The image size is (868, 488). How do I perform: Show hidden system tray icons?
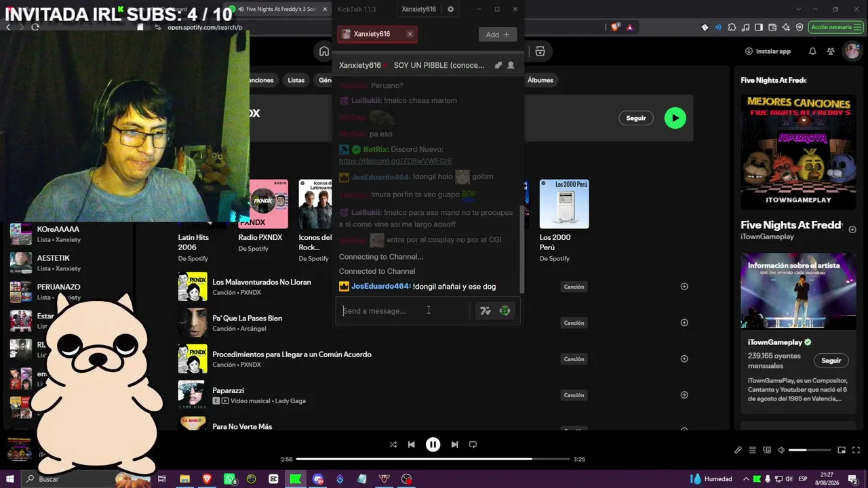point(746,479)
